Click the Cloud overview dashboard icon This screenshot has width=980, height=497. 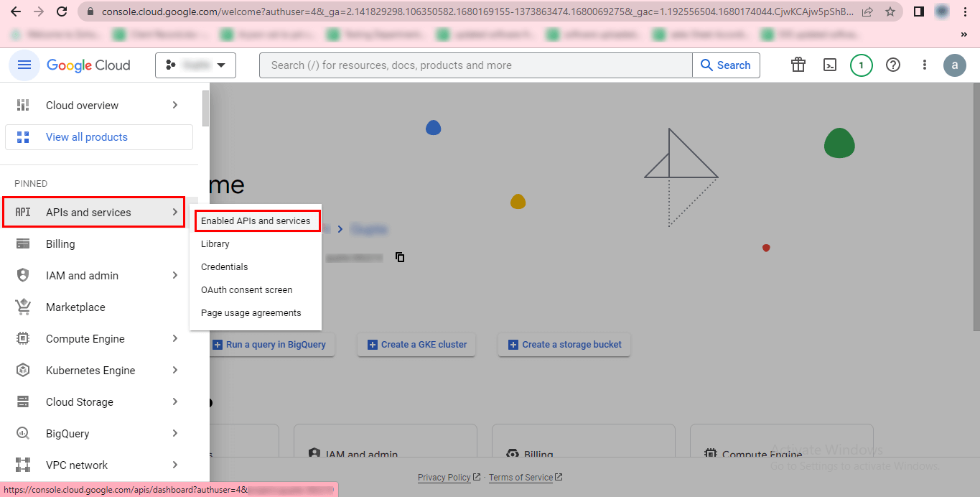(23, 106)
